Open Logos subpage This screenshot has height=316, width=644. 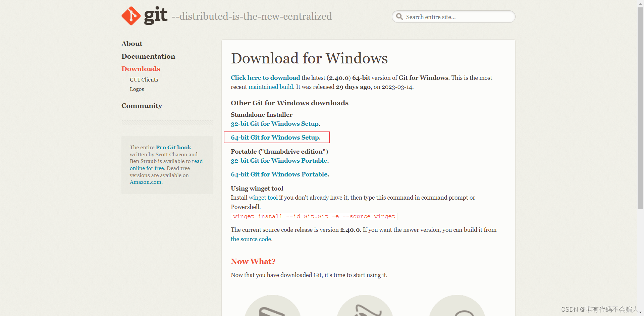coord(137,89)
